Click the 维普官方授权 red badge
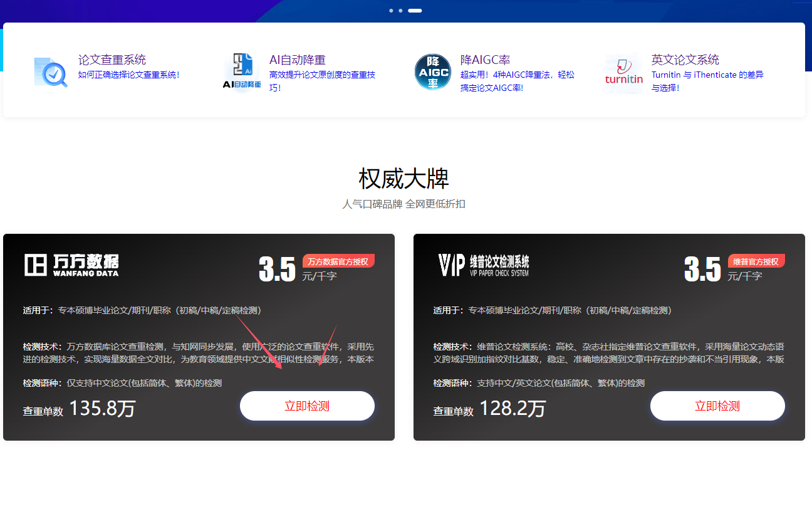The image size is (812, 519). tap(756, 261)
